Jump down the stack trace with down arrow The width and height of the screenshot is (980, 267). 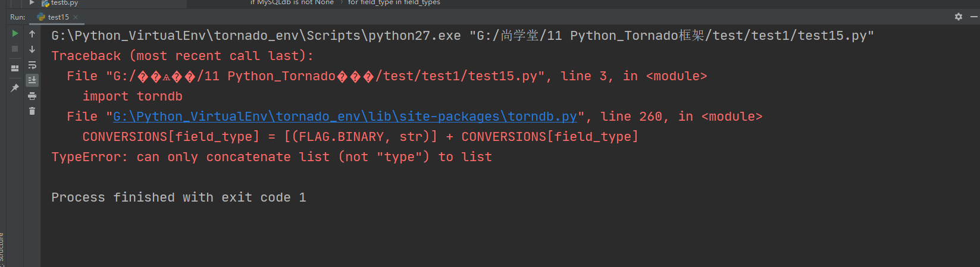32,49
